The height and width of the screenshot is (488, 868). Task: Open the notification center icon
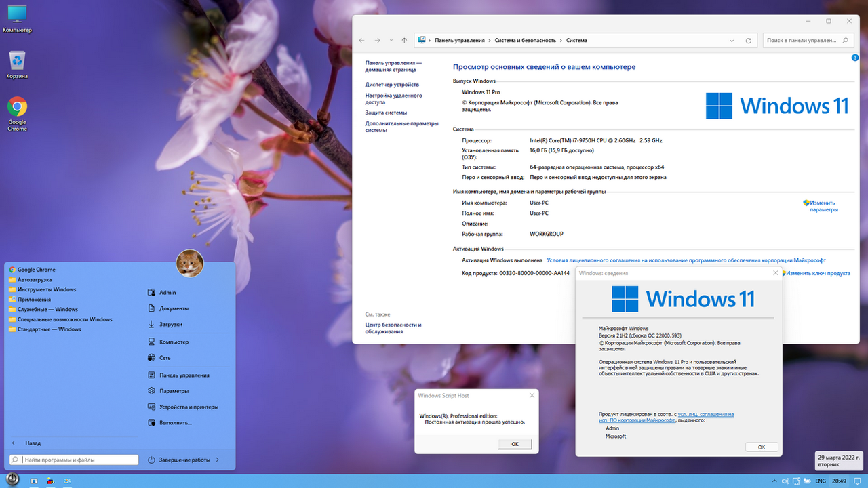858,481
